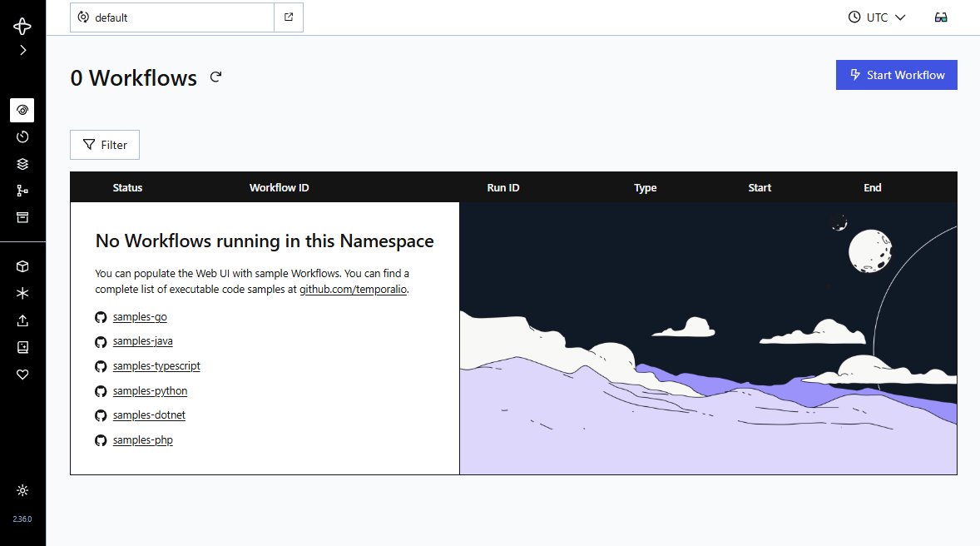Screen dimensions: 980x546
Task: Open Import Events via the upload icon
Action: [22, 320]
